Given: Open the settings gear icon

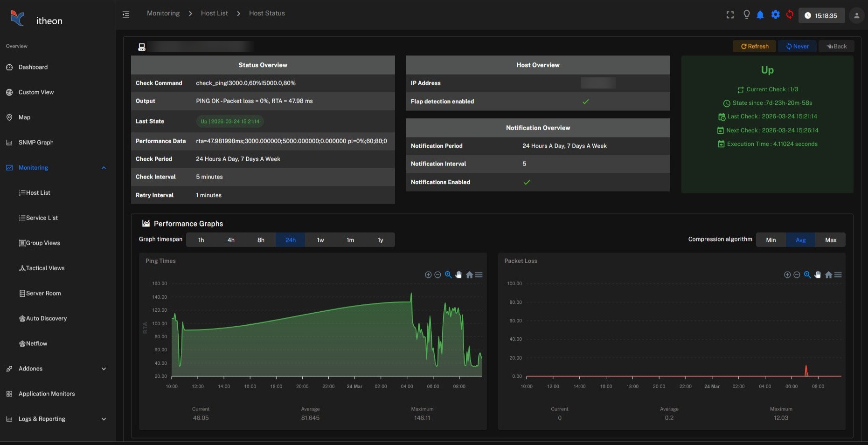Looking at the screenshot, I should (775, 15).
